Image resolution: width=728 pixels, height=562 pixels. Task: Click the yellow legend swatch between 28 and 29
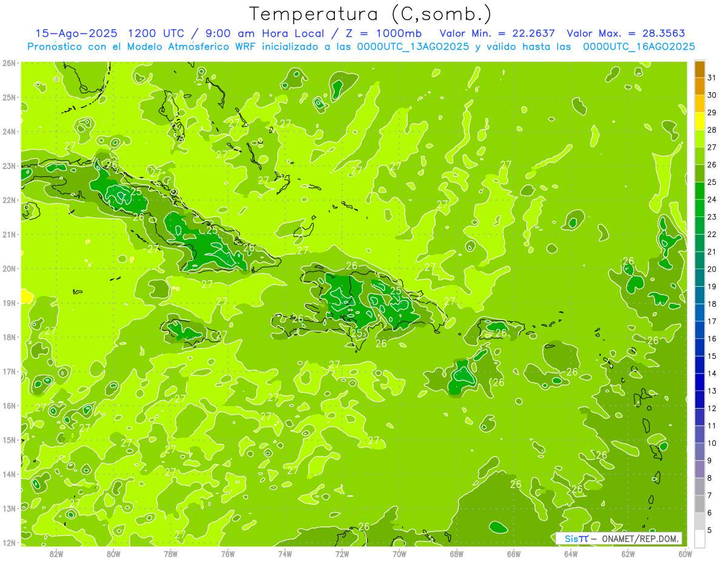699,121
